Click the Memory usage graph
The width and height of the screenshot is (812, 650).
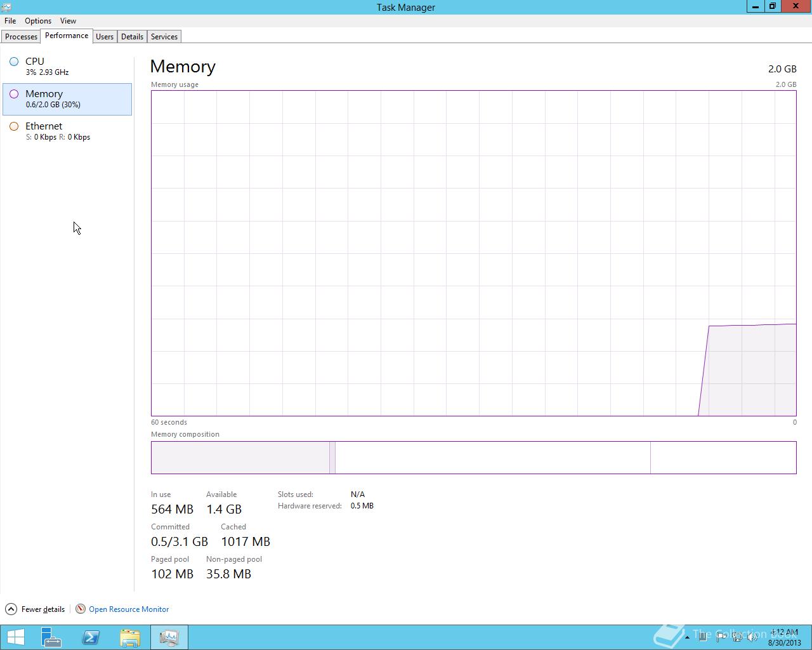click(x=473, y=253)
